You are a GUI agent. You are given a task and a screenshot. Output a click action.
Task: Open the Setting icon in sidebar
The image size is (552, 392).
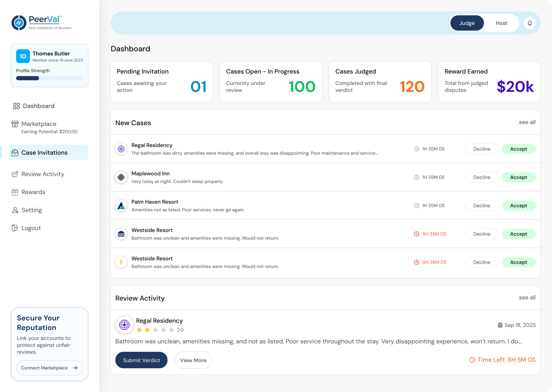pos(15,210)
